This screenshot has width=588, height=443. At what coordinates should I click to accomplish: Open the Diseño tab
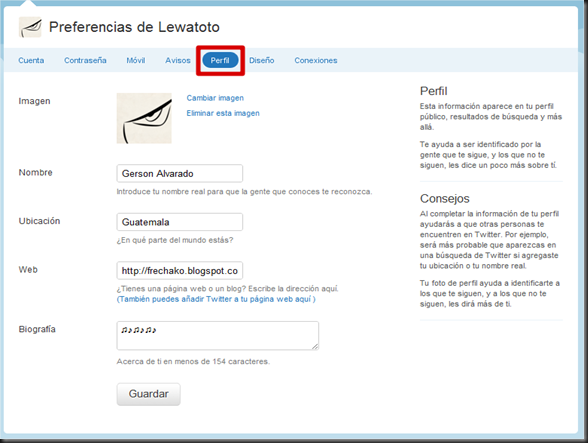[262, 60]
